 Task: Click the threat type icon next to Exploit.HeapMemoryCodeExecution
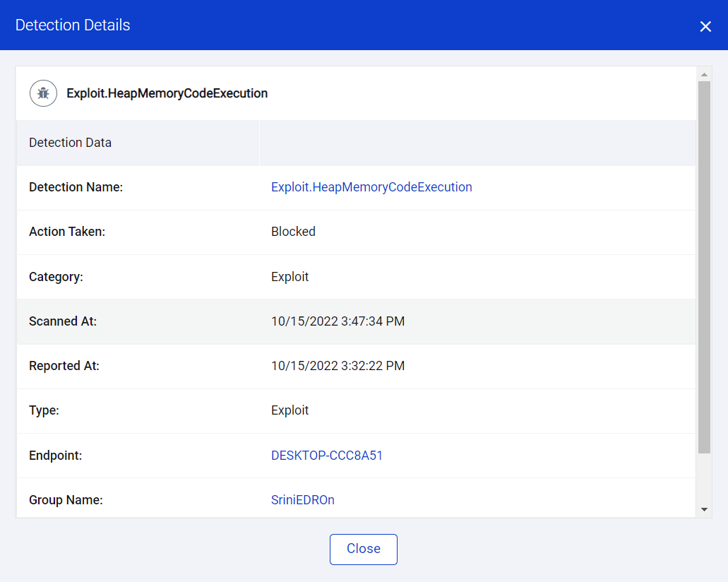click(43, 93)
